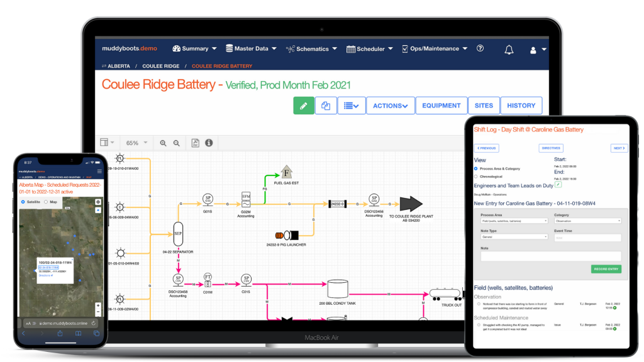Viewport: 644px width, 362px height.
Task: Select the C01M flow meter symbol
Action: [208, 281]
